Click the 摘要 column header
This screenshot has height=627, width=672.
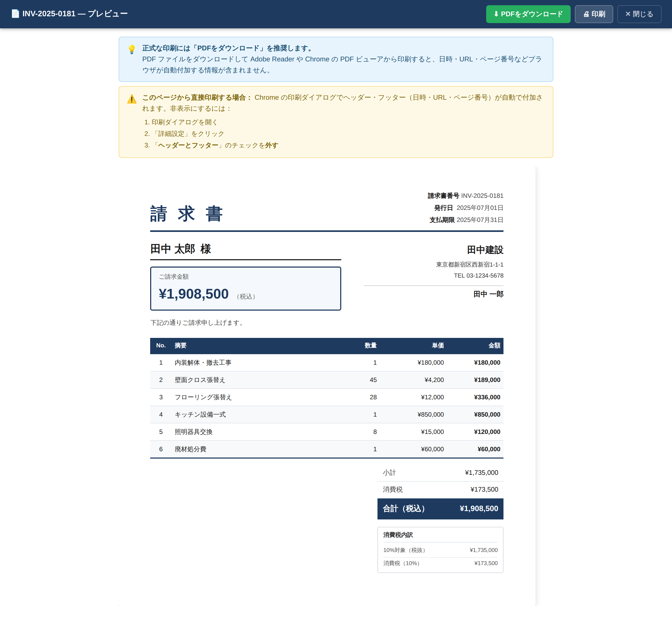click(x=181, y=346)
